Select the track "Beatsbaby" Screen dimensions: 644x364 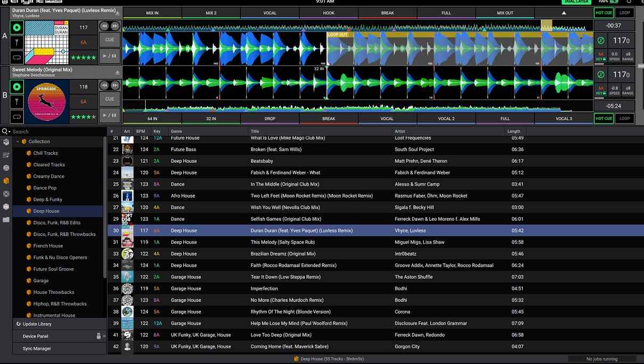click(375, 161)
